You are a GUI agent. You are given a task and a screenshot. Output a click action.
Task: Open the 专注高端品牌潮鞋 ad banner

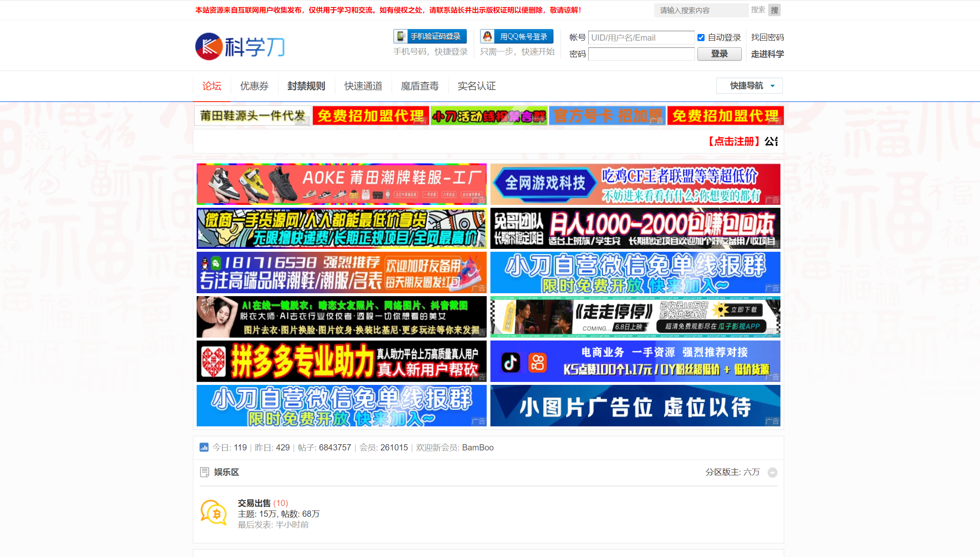[341, 272]
